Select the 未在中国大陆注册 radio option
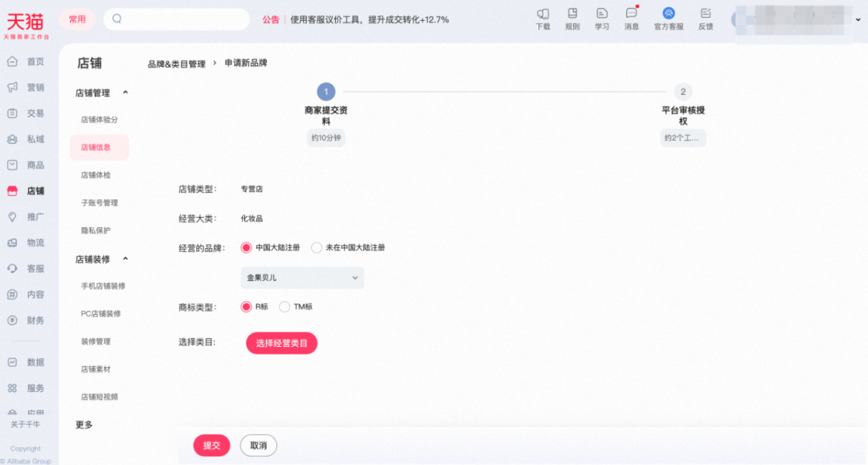The width and height of the screenshot is (868, 465). [317, 247]
